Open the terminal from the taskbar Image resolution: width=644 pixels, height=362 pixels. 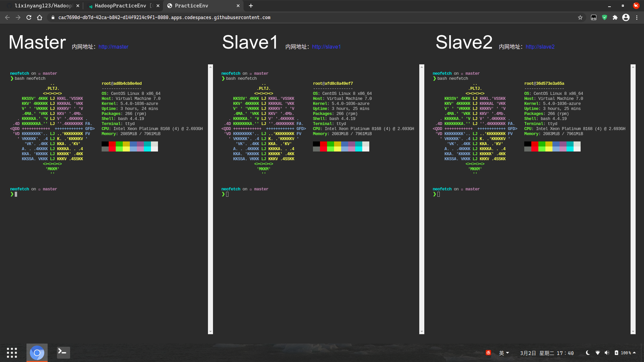[x=63, y=353]
